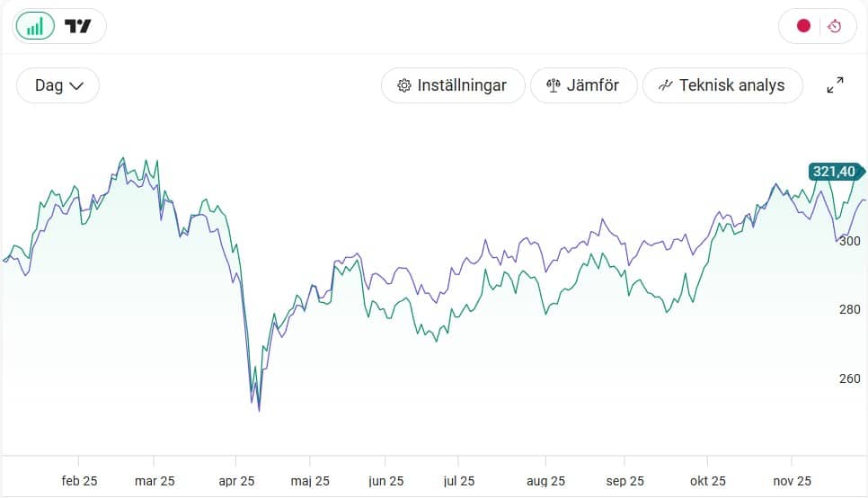Select the green bar chart view icon
The image size is (868, 498).
coord(35,26)
